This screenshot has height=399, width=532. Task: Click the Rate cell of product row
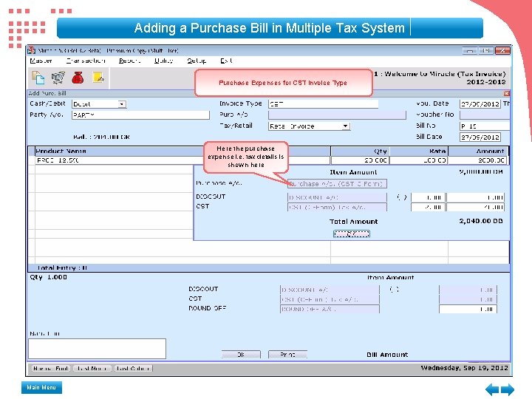pos(419,160)
